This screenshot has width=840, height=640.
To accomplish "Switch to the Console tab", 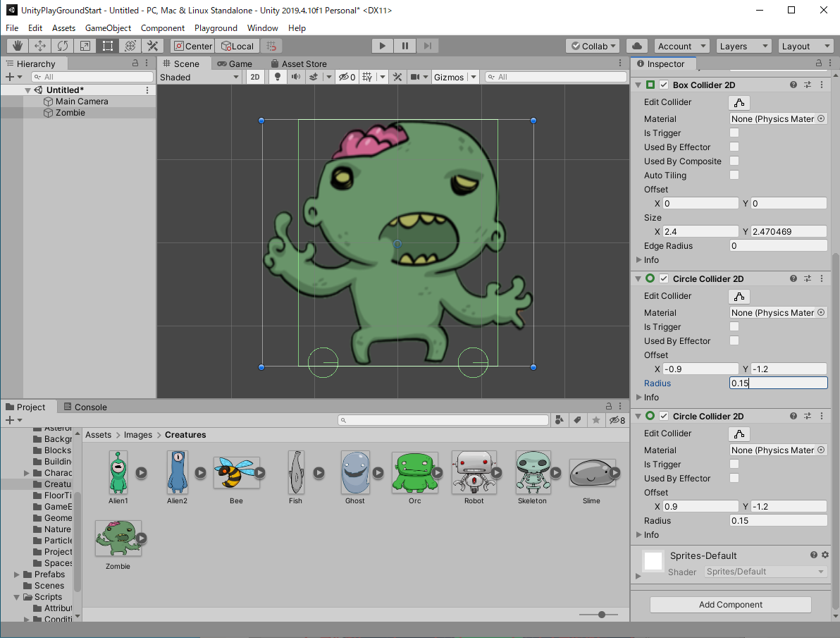I will tap(85, 407).
